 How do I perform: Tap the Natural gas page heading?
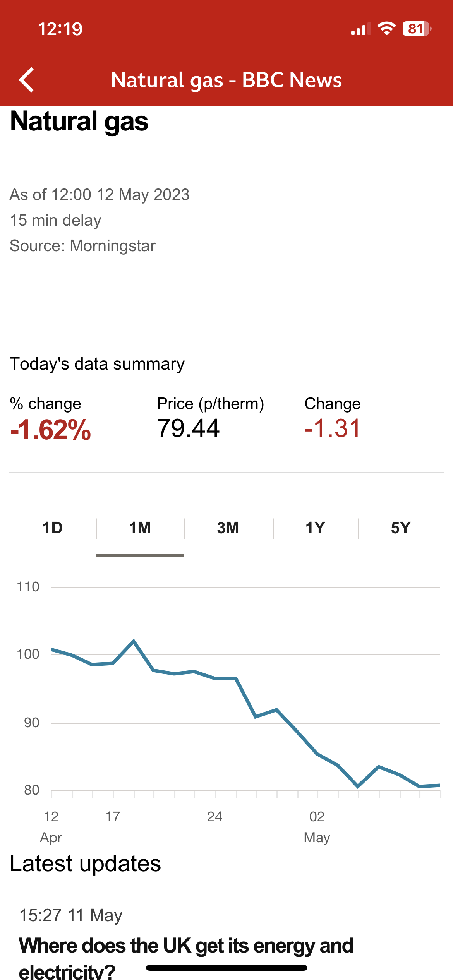(79, 122)
